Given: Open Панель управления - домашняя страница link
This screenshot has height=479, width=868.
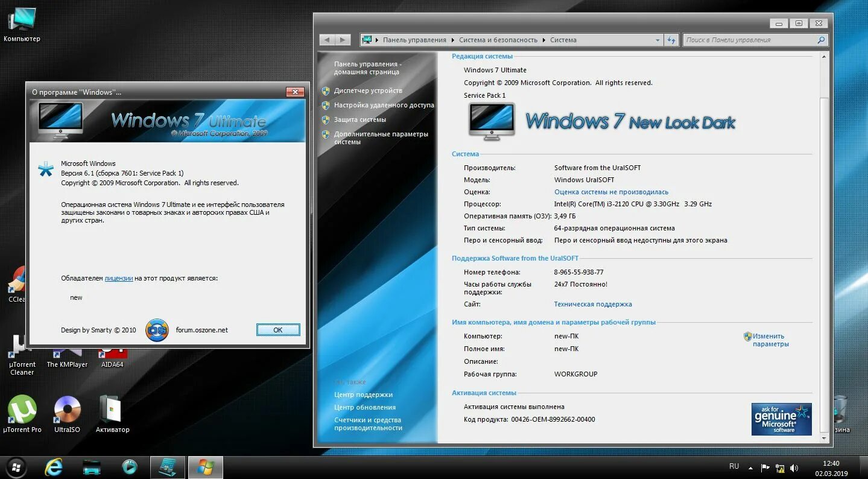Looking at the screenshot, I should click(367, 68).
